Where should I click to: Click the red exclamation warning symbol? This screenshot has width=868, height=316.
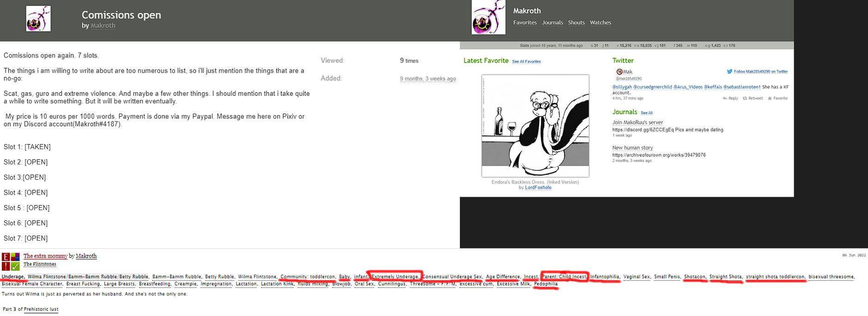[6, 266]
